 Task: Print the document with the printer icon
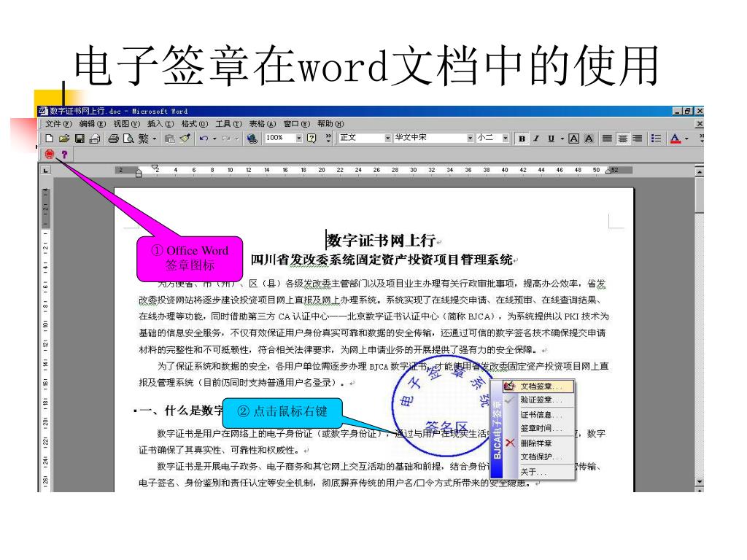point(113,139)
